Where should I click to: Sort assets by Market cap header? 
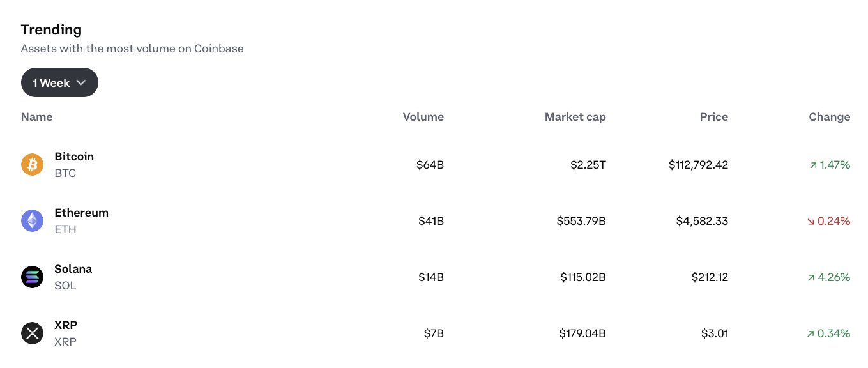575,117
